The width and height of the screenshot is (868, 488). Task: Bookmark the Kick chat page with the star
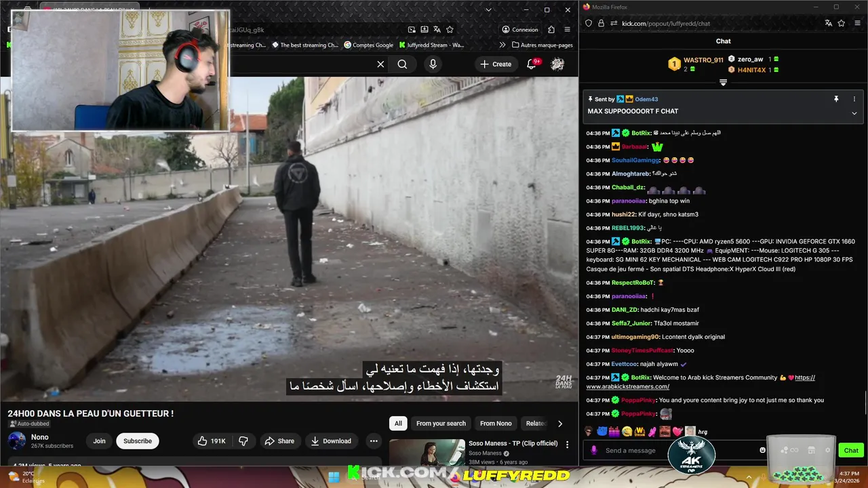[x=841, y=23]
